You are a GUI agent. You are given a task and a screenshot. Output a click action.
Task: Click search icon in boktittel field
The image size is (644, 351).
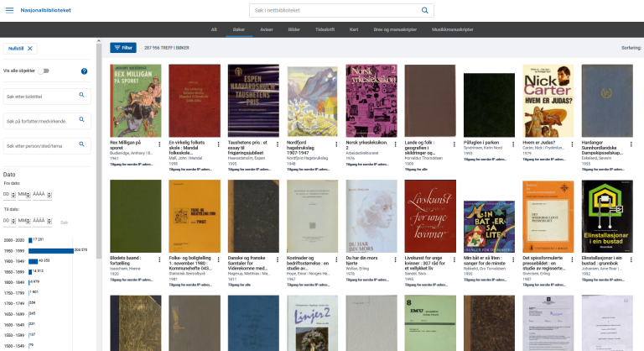click(81, 95)
